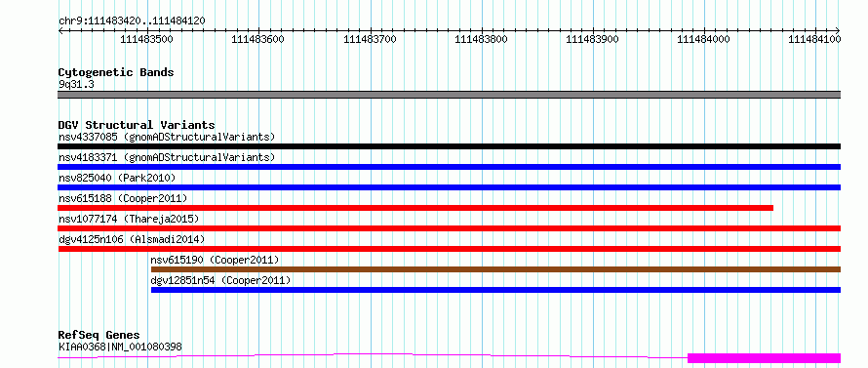Click the nsv4183371 (gnomADStructuralVariants) label

pos(166,157)
